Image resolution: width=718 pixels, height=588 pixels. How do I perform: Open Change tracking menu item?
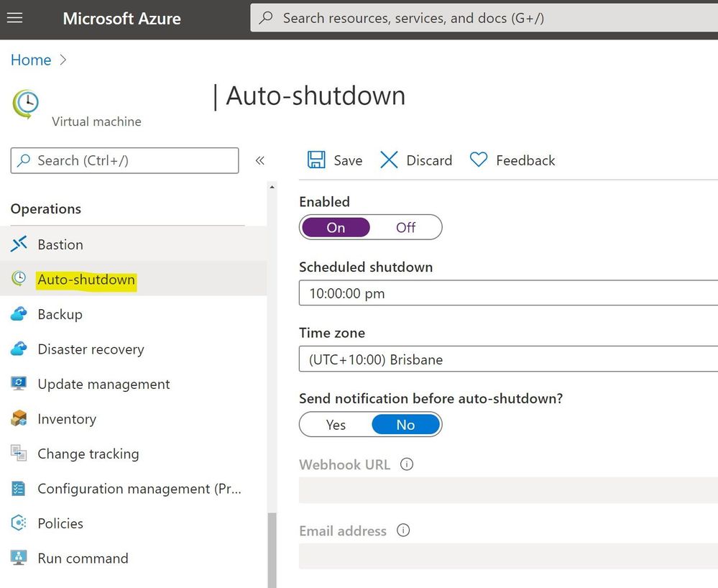(x=133, y=454)
